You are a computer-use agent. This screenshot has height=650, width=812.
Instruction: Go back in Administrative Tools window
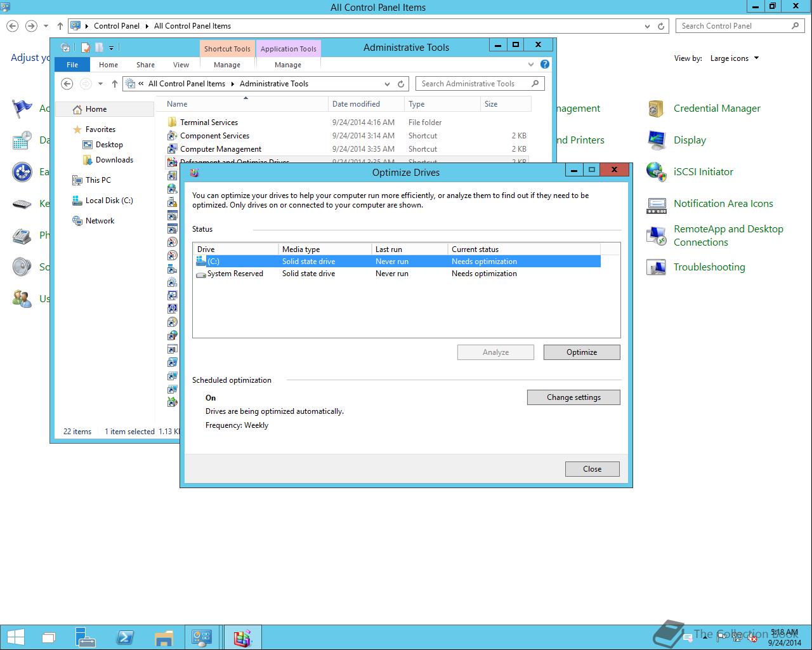click(x=67, y=84)
